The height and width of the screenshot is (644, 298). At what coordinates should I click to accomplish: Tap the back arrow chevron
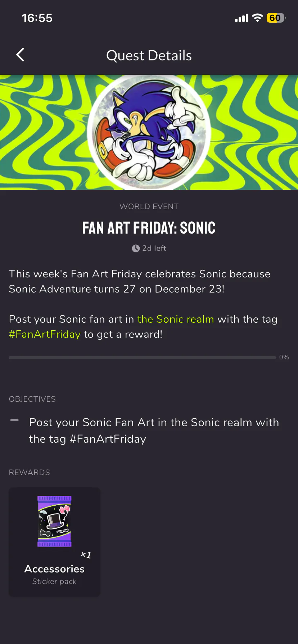pos(21,55)
